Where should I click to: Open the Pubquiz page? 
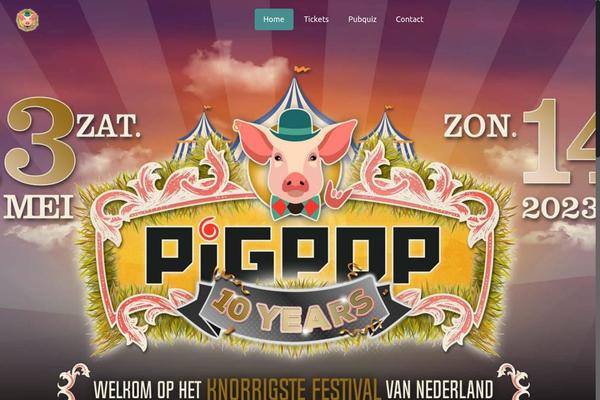click(x=362, y=19)
